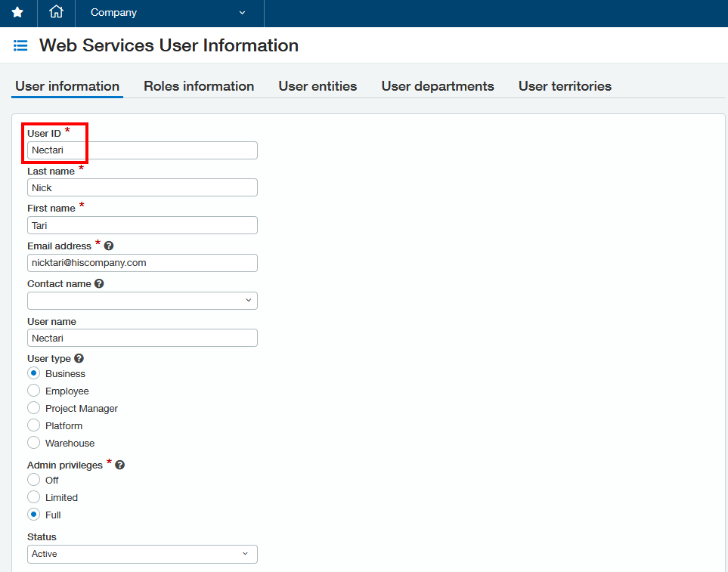Open the Contact name dropdown
This screenshot has width=728, height=572.
click(142, 301)
